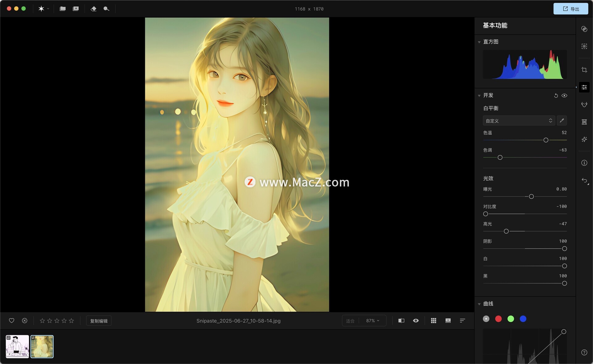Open the image info icon in sidebar
Image resolution: width=593 pixels, height=364 pixels.
584,163
